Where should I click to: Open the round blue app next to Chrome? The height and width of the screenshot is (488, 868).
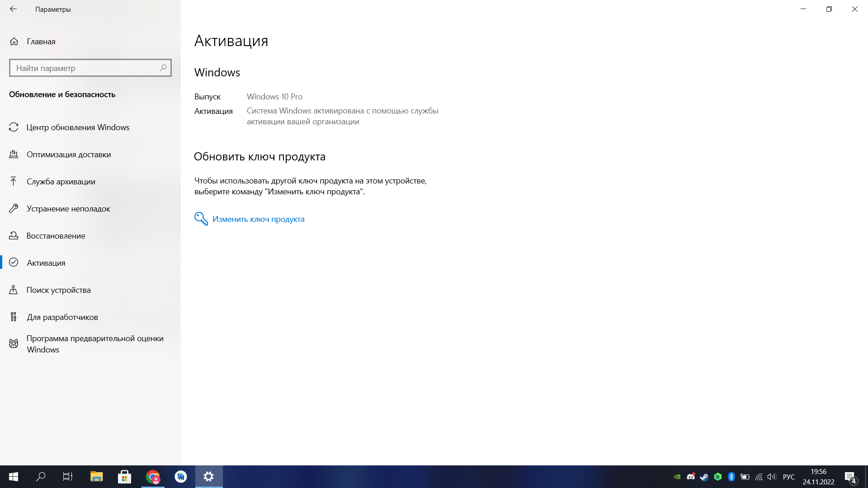point(181,477)
